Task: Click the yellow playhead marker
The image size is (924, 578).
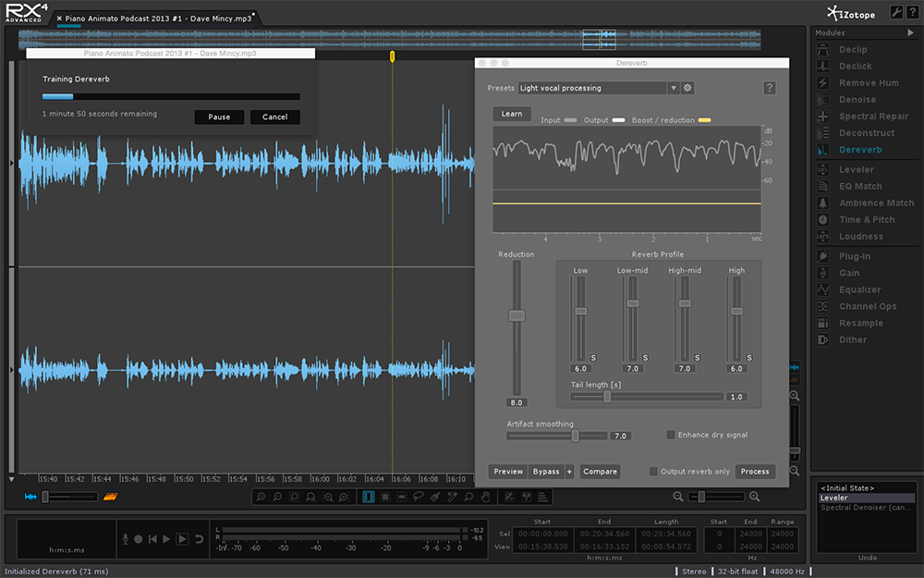Action: point(392,56)
